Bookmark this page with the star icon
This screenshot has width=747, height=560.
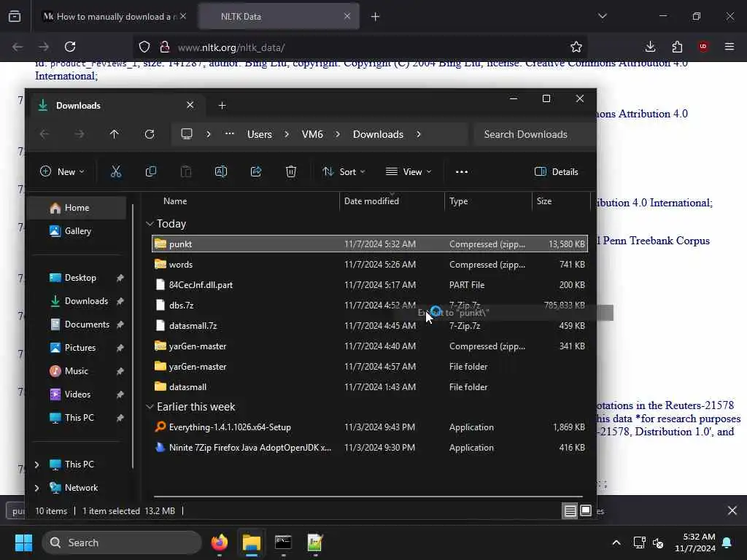point(576,47)
